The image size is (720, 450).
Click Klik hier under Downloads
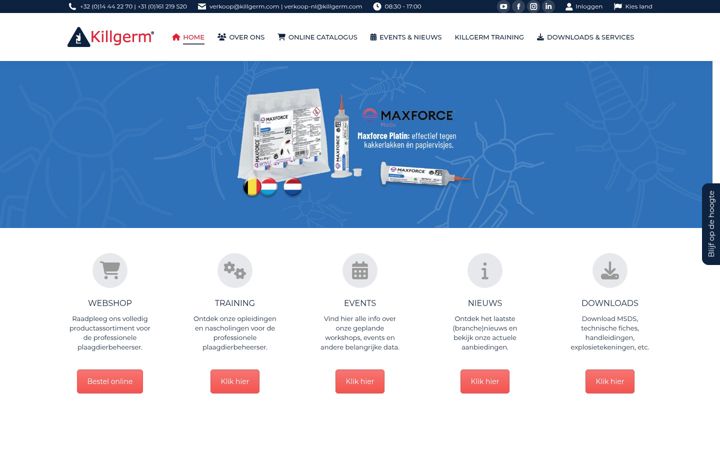point(610,382)
